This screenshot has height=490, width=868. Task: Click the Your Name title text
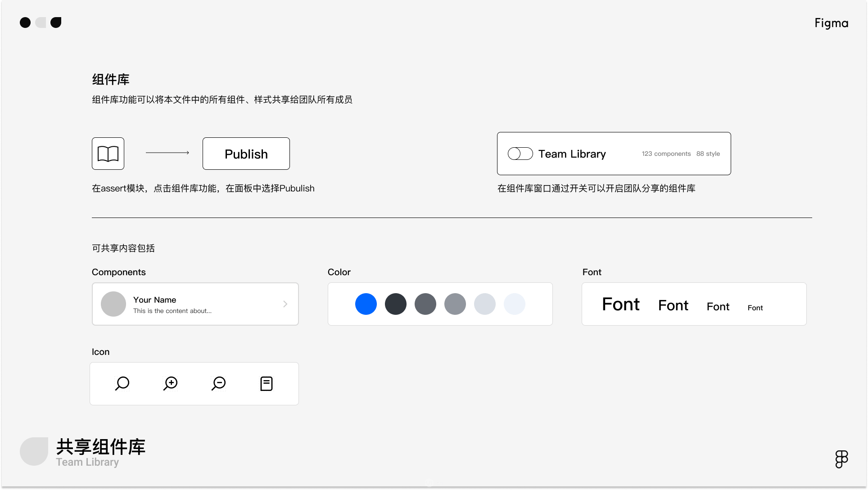154,300
